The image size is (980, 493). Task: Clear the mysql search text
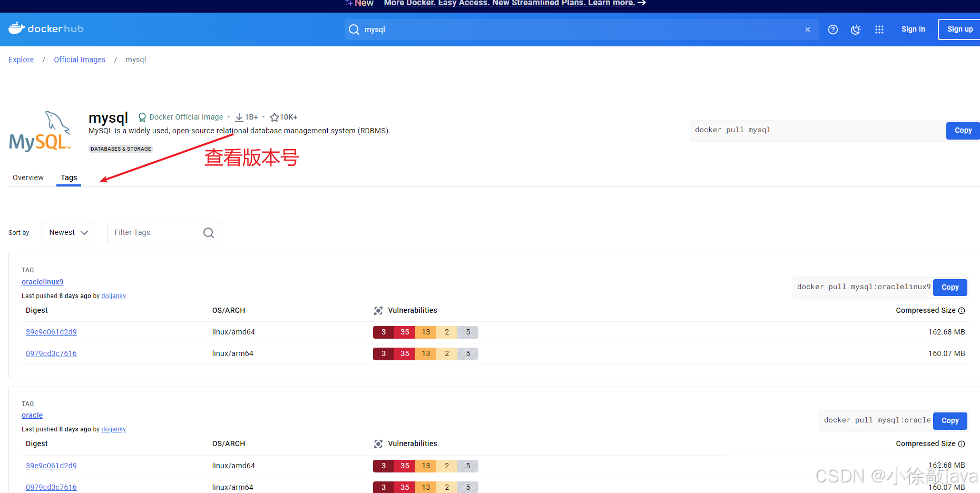click(807, 29)
